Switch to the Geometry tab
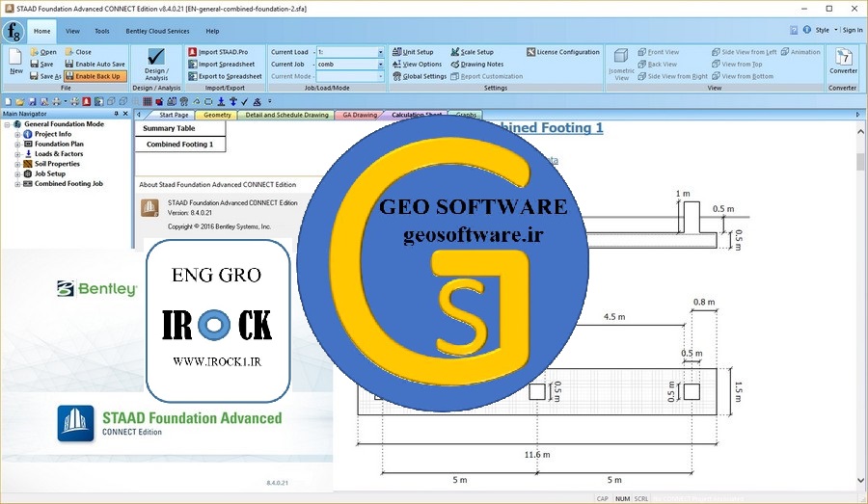The height and width of the screenshot is (504, 868). click(218, 115)
